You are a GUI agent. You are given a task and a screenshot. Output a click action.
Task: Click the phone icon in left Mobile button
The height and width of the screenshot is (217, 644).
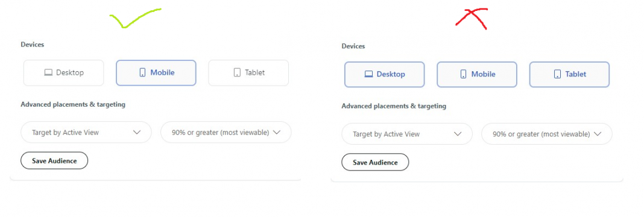click(x=142, y=72)
